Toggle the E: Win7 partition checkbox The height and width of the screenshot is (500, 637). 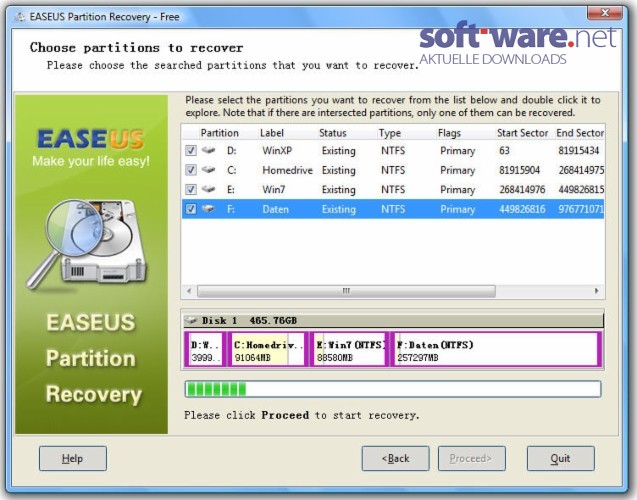click(191, 190)
